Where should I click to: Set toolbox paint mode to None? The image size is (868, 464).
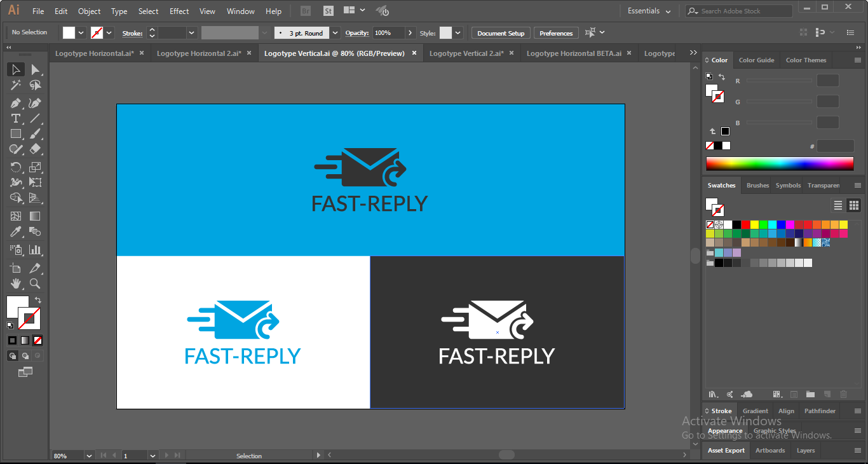click(38, 340)
